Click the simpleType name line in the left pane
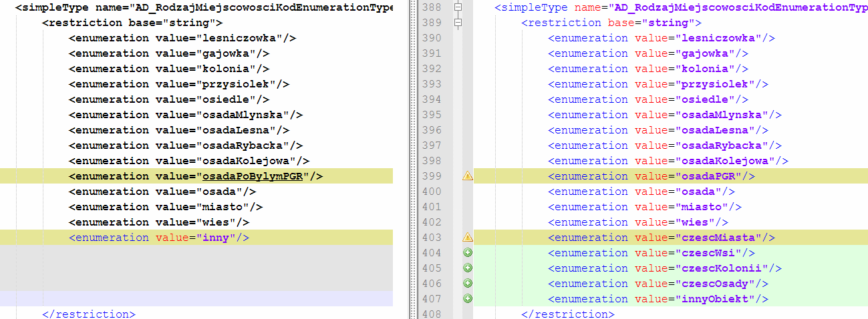Screen dimensions: 868x319 click(204, 7)
